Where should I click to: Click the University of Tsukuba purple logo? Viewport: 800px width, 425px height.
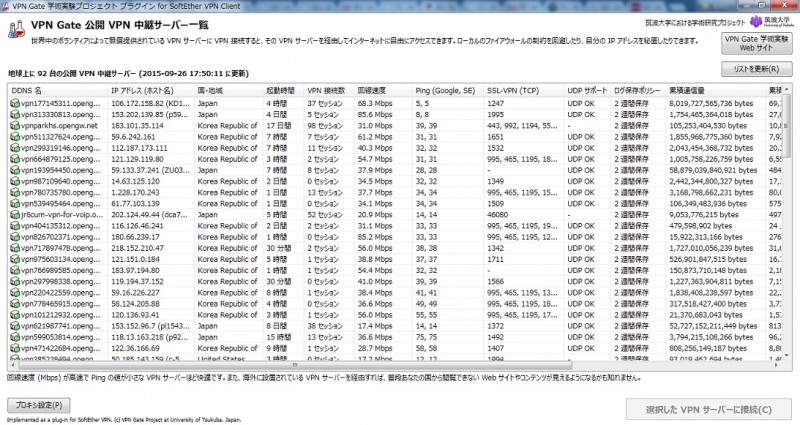(x=756, y=21)
